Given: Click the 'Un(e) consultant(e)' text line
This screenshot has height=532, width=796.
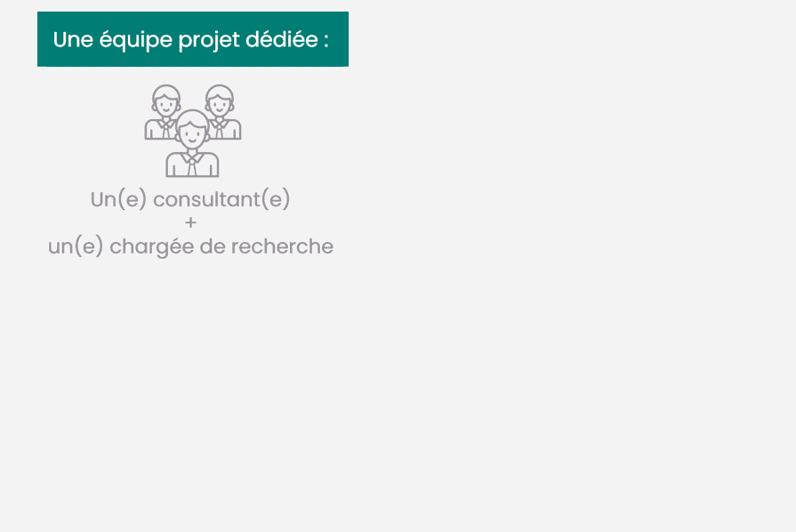Looking at the screenshot, I should coord(190,199).
